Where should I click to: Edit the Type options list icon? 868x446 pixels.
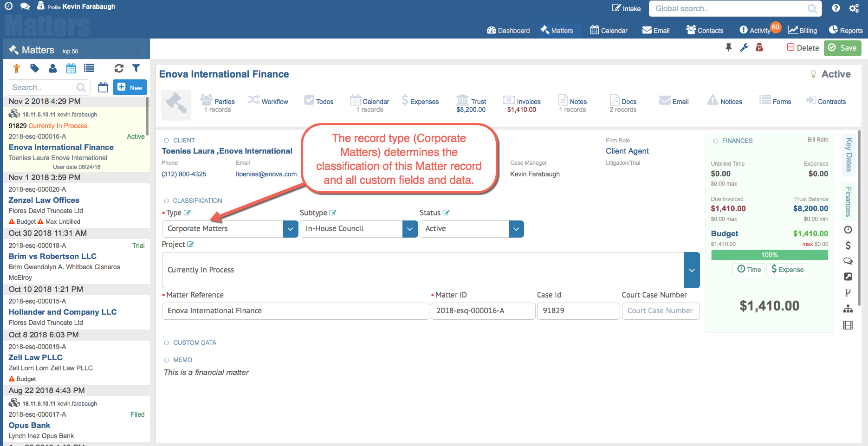coord(187,213)
